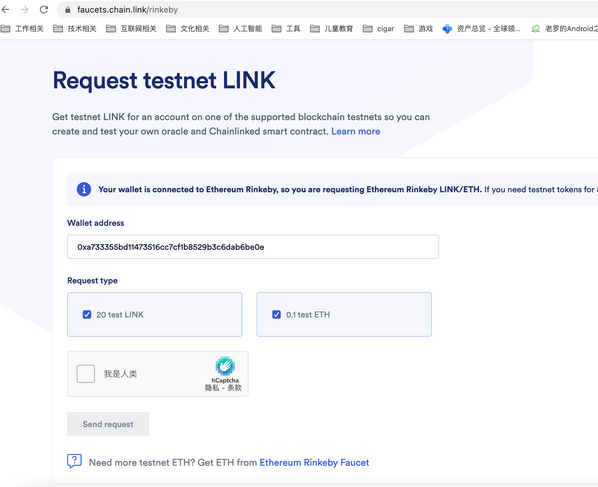Open the 技术相关 bookmarks folder
The image size is (598, 487).
click(x=75, y=29)
